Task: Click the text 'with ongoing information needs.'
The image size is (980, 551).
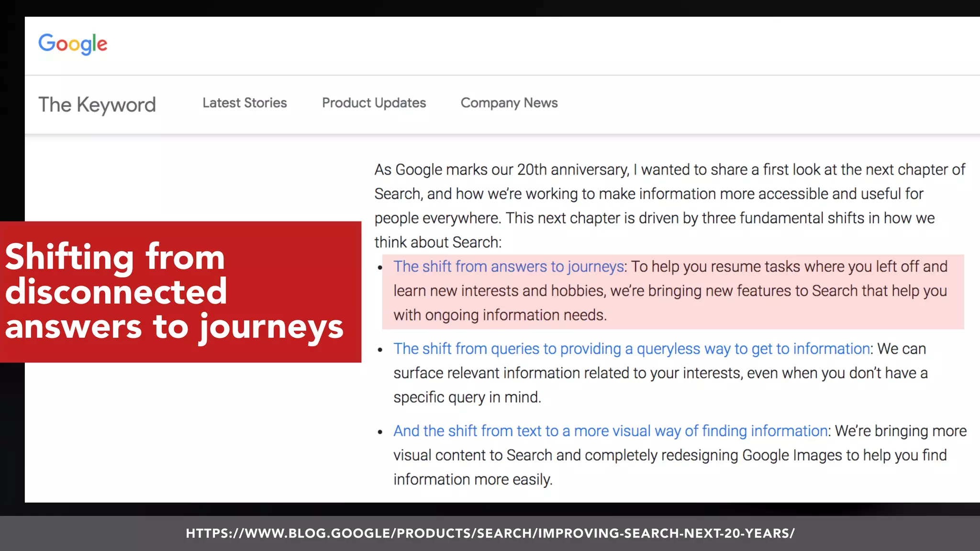Action: tap(500, 315)
